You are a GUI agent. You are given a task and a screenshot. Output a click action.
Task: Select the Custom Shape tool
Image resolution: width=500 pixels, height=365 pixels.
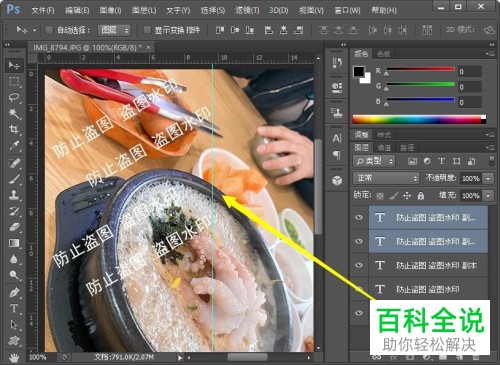tap(14, 340)
